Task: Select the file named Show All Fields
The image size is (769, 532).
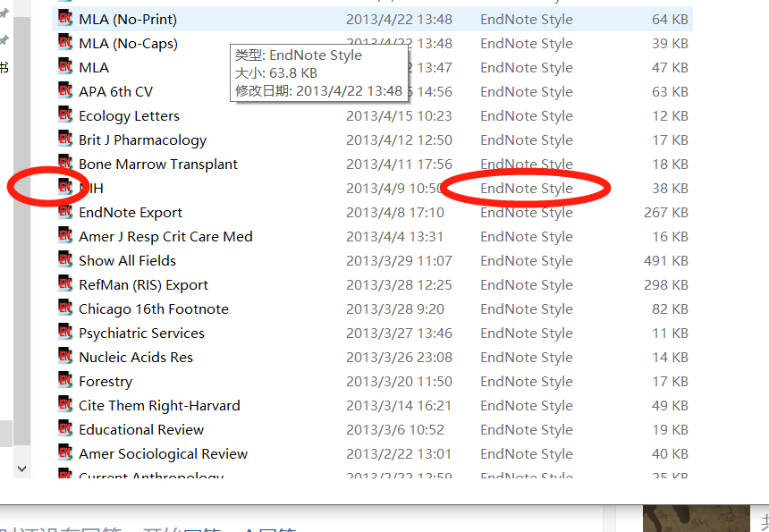Action: (x=127, y=260)
